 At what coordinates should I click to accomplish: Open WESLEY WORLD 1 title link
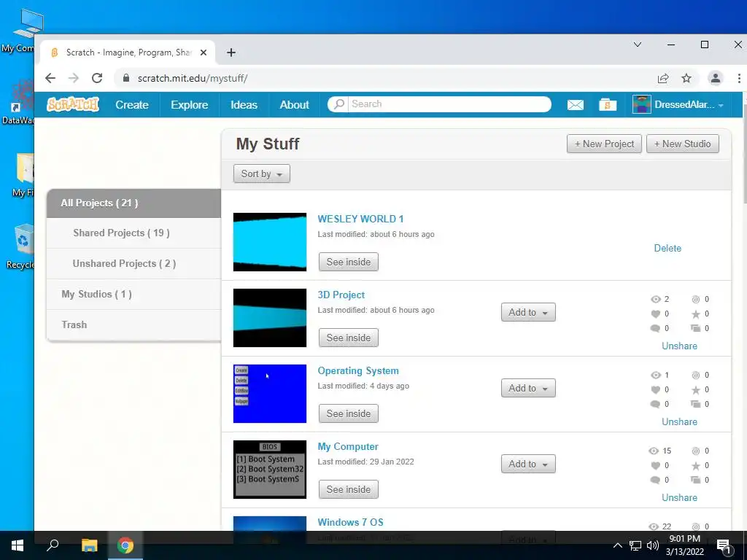tap(360, 219)
